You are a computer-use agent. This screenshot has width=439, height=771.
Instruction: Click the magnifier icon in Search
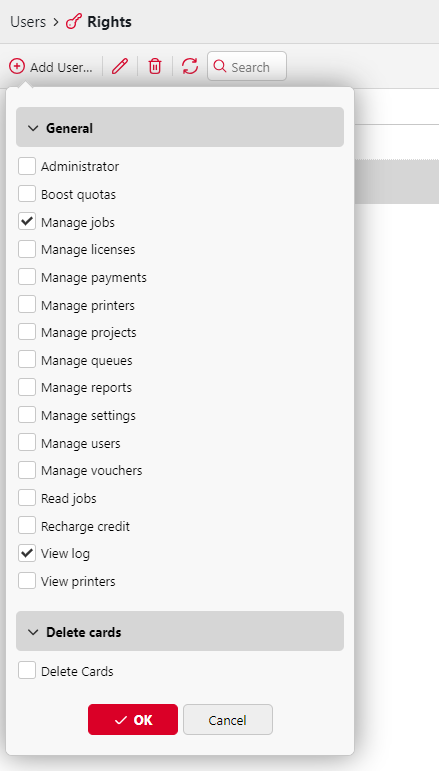(220, 66)
